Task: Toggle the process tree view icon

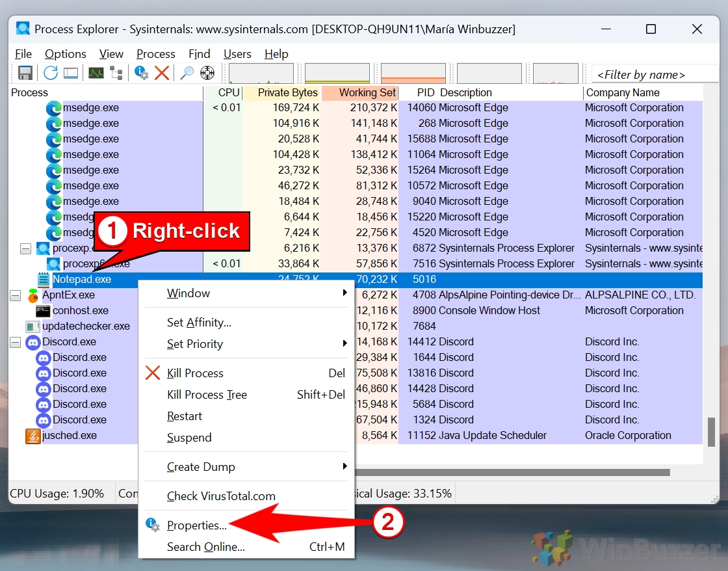Action: pyautogui.click(x=116, y=73)
